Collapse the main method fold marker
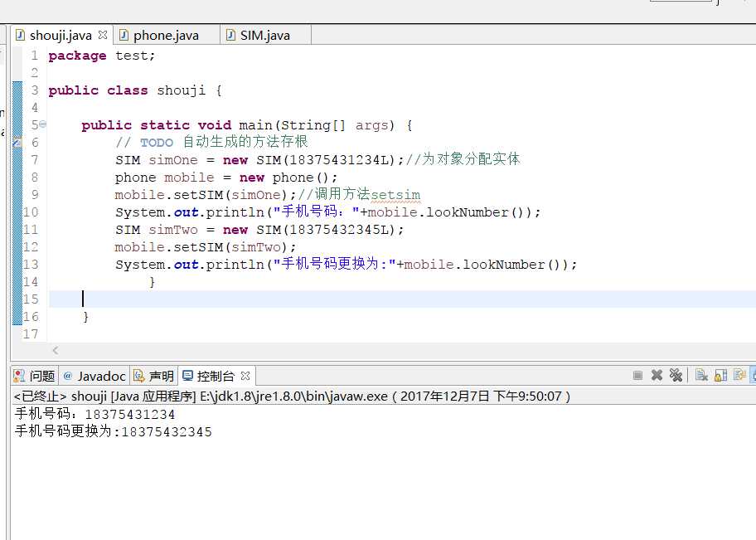756x540 pixels. 43,124
